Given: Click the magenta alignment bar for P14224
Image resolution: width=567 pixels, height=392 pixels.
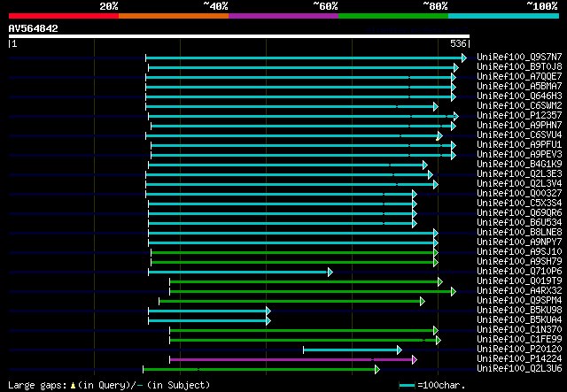Looking at the screenshot, I should click(291, 359).
